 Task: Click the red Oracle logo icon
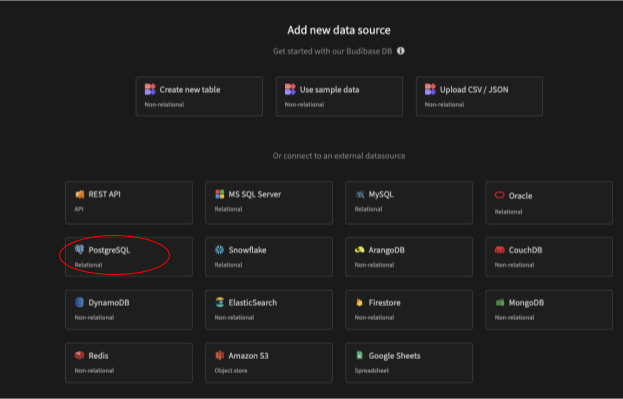coord(499,195)
